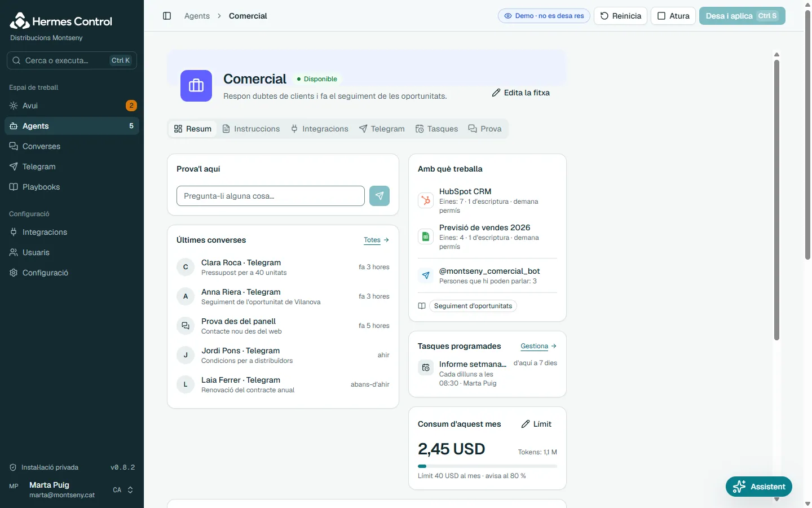Open Converses in the sidebar
The image size is (812, 508).
pos(72,146)
